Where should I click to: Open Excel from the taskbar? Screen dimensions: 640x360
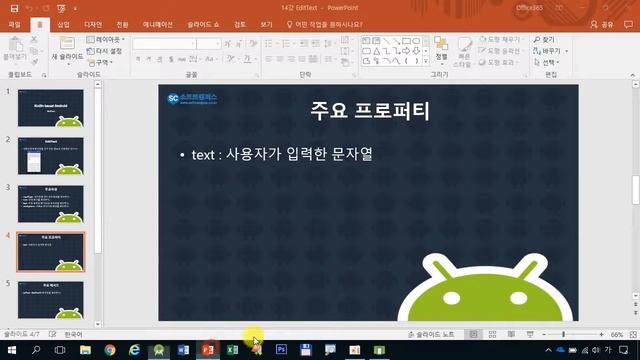click(x=232, y=350)
